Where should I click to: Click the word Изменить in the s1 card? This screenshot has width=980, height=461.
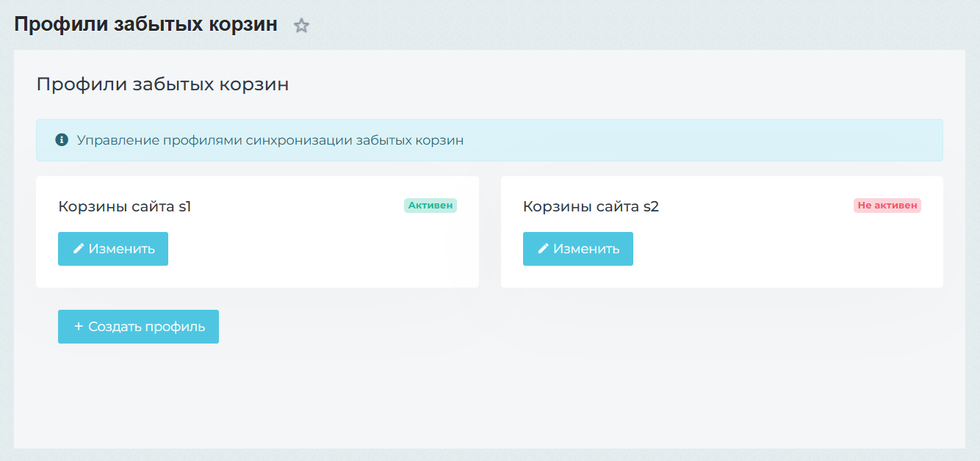pos(121,249)
